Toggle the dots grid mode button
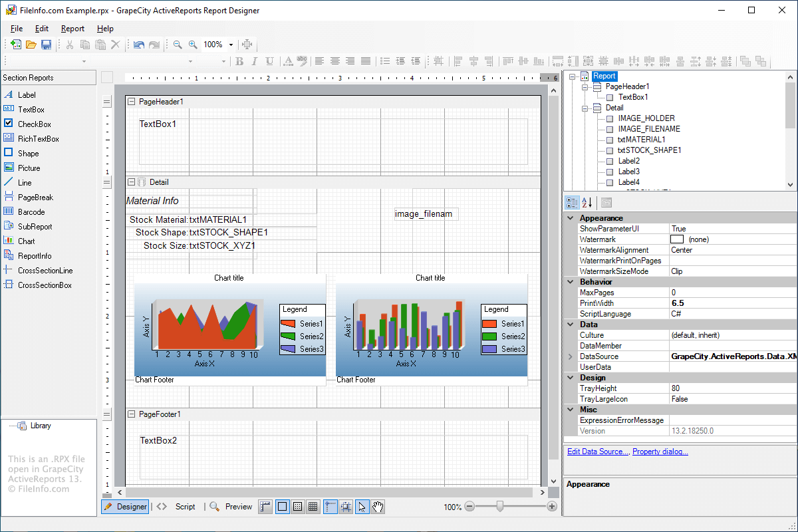The image size is (798, 532). tap(298, 507)
